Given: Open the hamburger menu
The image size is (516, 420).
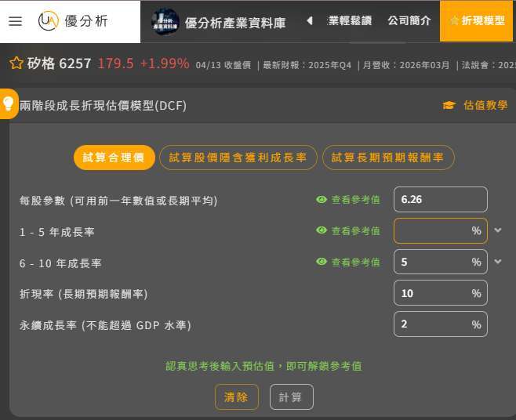Looking at the screenshot, I should 15,21.
